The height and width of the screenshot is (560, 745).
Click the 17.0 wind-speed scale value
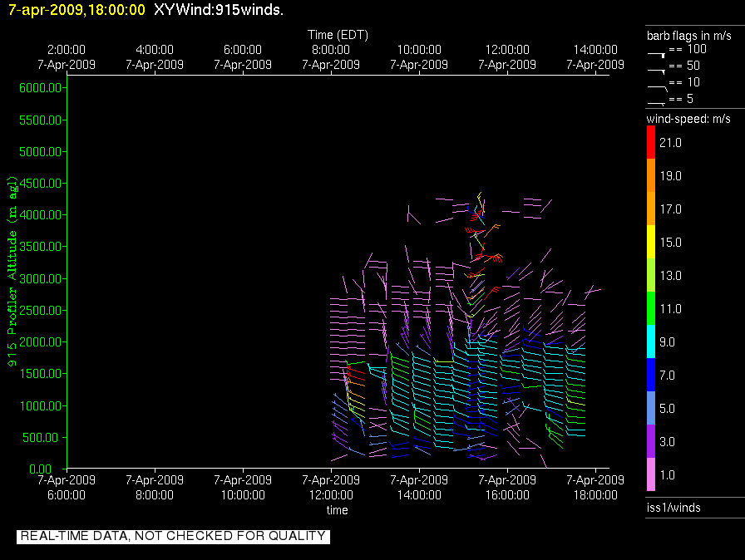point(670,209)
